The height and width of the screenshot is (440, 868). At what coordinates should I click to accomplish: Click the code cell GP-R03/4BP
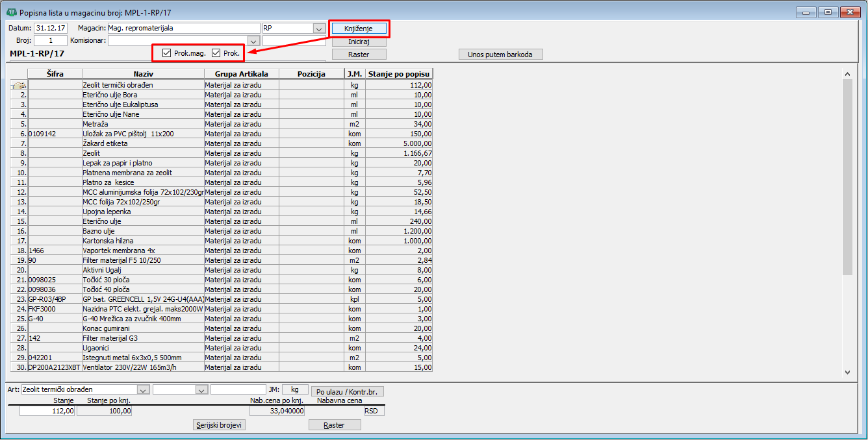coord(55,299)
